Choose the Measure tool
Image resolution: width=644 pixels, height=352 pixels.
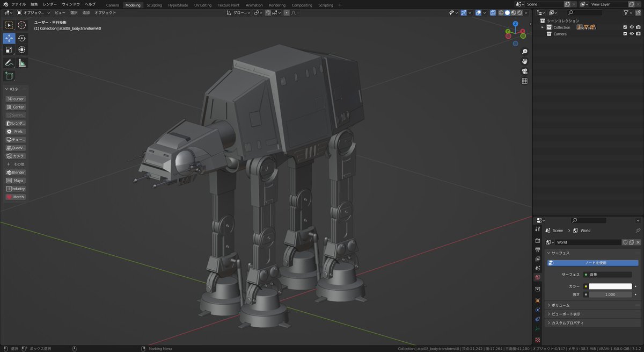coord(21,63)
